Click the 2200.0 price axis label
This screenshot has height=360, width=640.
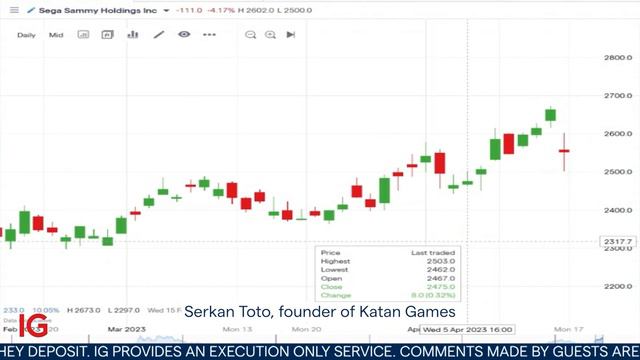618,286
